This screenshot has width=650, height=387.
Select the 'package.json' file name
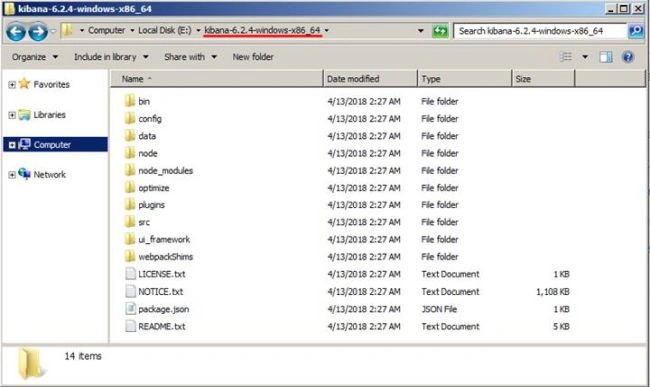pyautogui.click(x=164, y=309)
